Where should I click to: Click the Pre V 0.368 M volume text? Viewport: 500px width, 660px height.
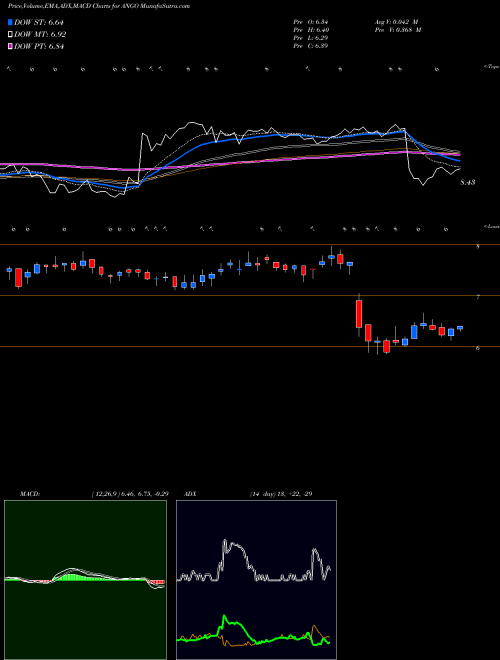pyautogui.click(x=397, y=30)
